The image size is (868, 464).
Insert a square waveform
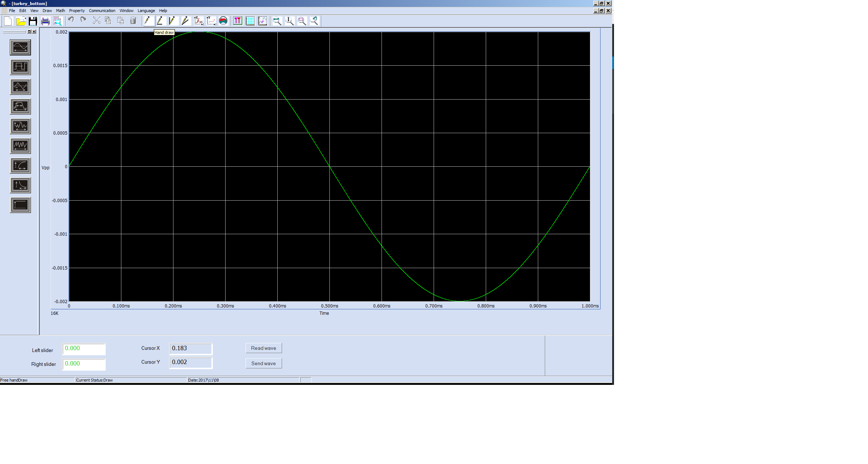point(20,67)
